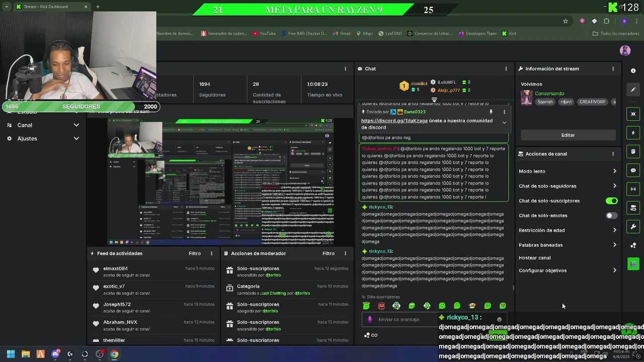This screenshot has height=362, width=644.
Task: Open first rickyco_13 username in chat
Action: click(380, 207)
